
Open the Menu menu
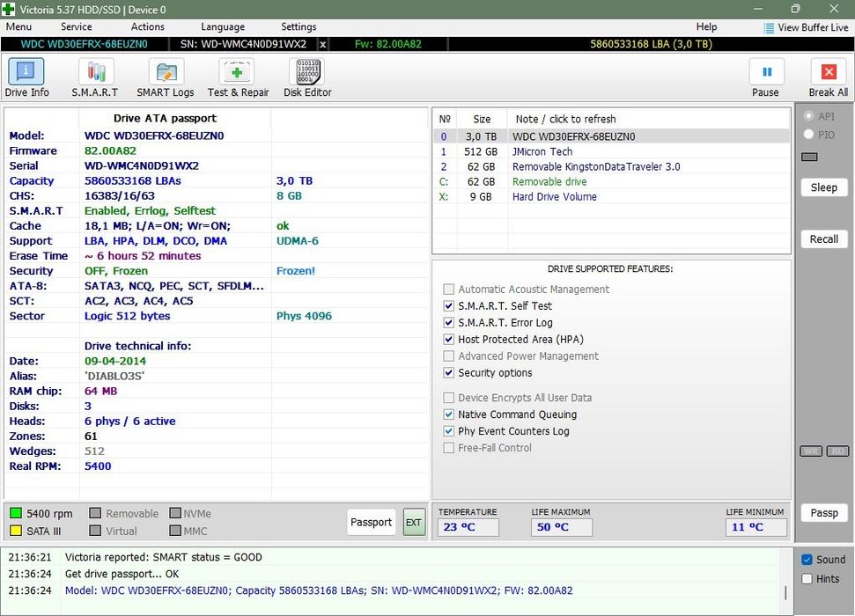(18, 26)
